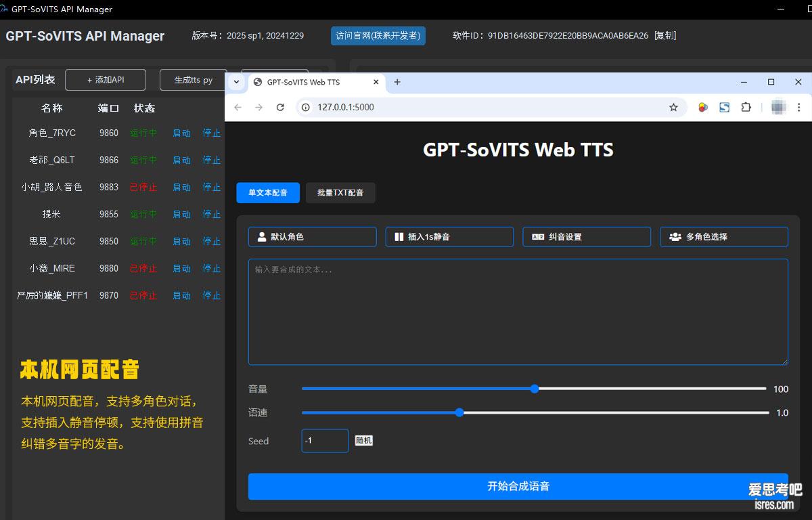Select the 提米 row name

[x=52, y=215]
